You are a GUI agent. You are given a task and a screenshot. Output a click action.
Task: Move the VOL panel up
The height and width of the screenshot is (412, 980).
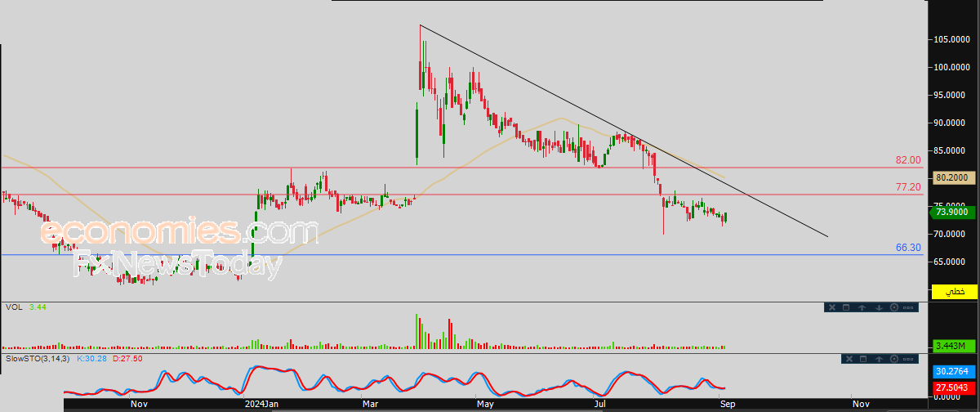coord(862,307)
